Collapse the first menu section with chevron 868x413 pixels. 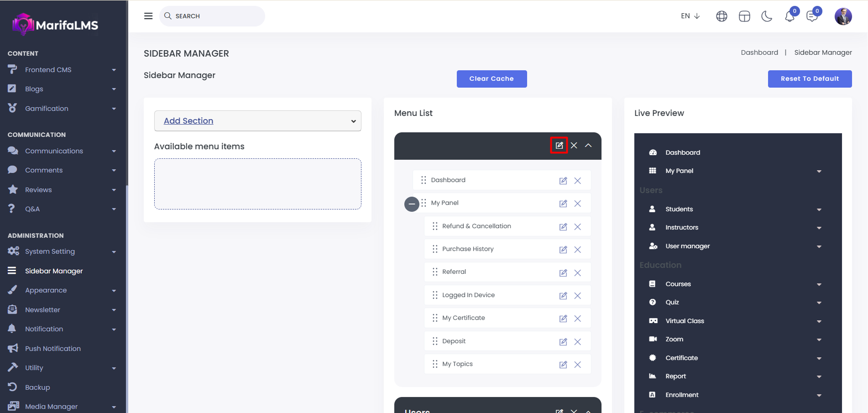[x=589, y=146]
